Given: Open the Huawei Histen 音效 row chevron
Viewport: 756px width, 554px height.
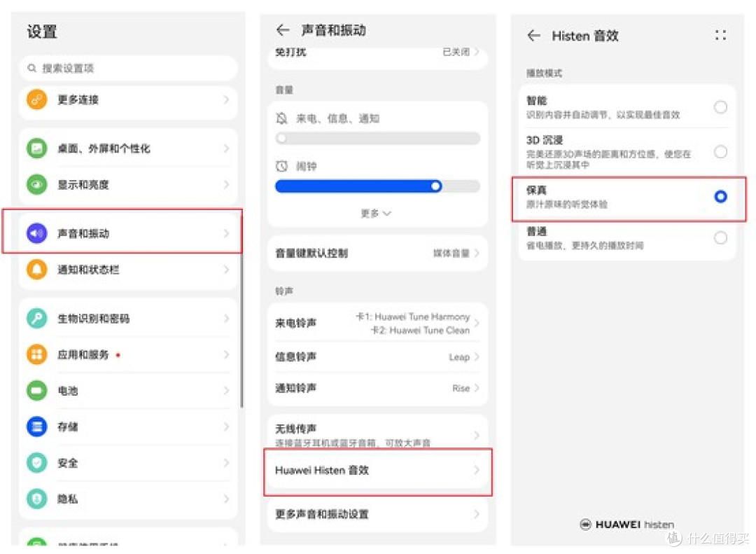Looking at the screenshot, I should [x=477, y=469].
